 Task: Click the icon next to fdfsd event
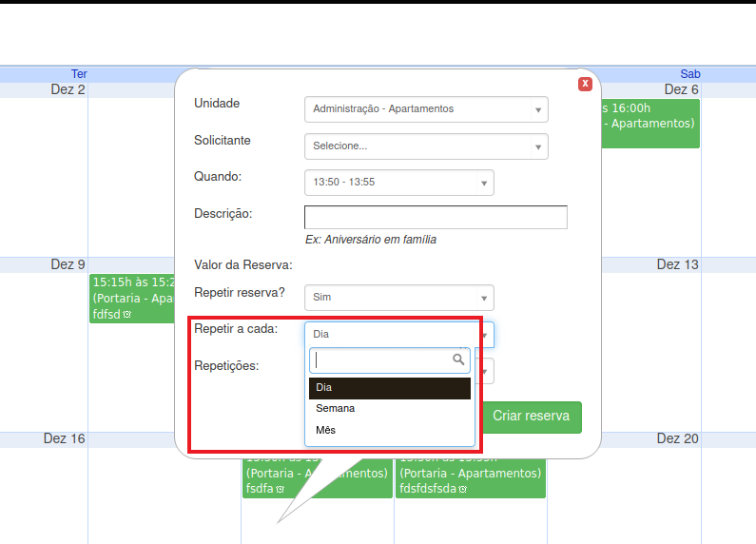(126, 315)
